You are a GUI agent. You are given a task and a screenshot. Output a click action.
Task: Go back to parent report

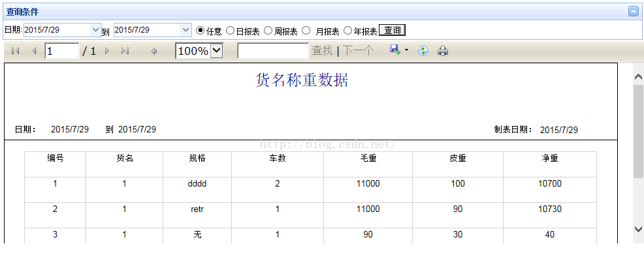click(x=154, y=52)
